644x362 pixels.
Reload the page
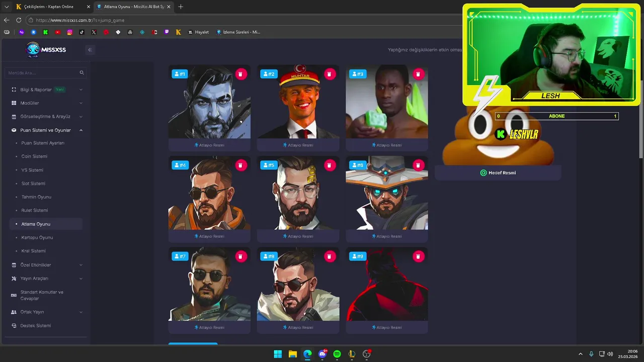(x=19, y=20)
